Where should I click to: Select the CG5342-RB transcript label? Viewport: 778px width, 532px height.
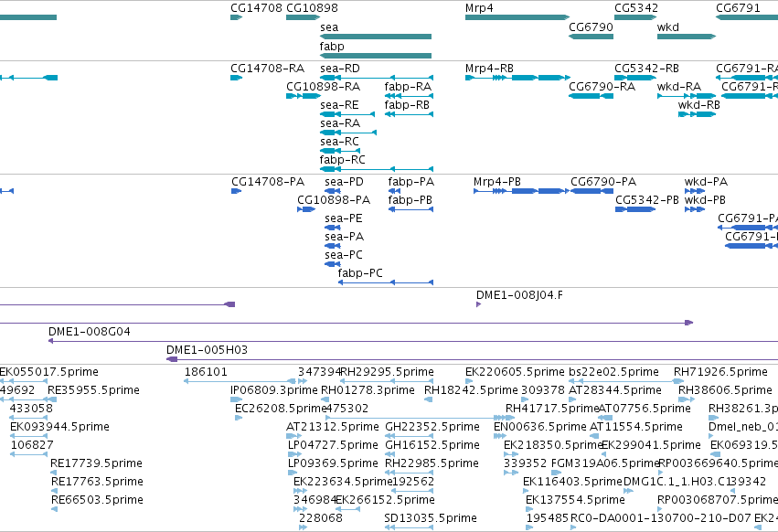click(646, 69)
